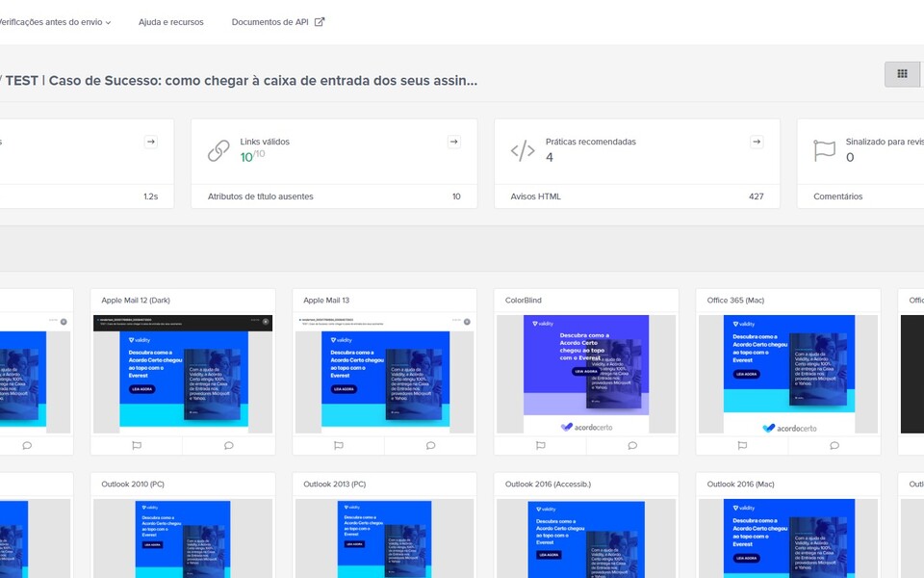
Task: Click the Office 365 (Mac) card title
Action: 735,301
